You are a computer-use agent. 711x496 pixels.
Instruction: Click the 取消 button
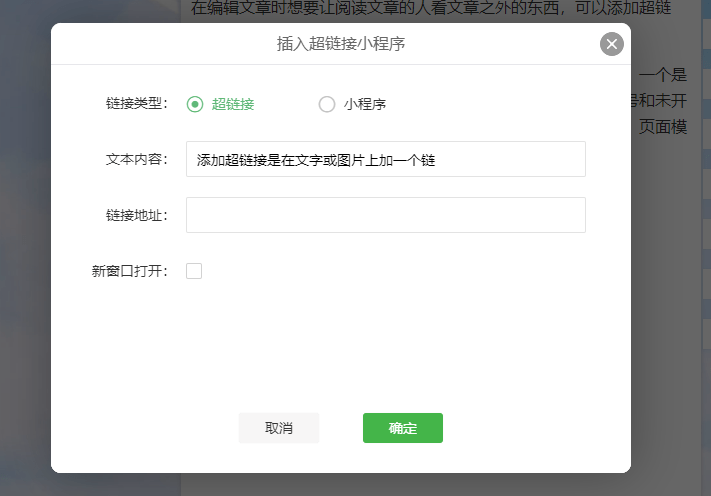click(279, 428)
